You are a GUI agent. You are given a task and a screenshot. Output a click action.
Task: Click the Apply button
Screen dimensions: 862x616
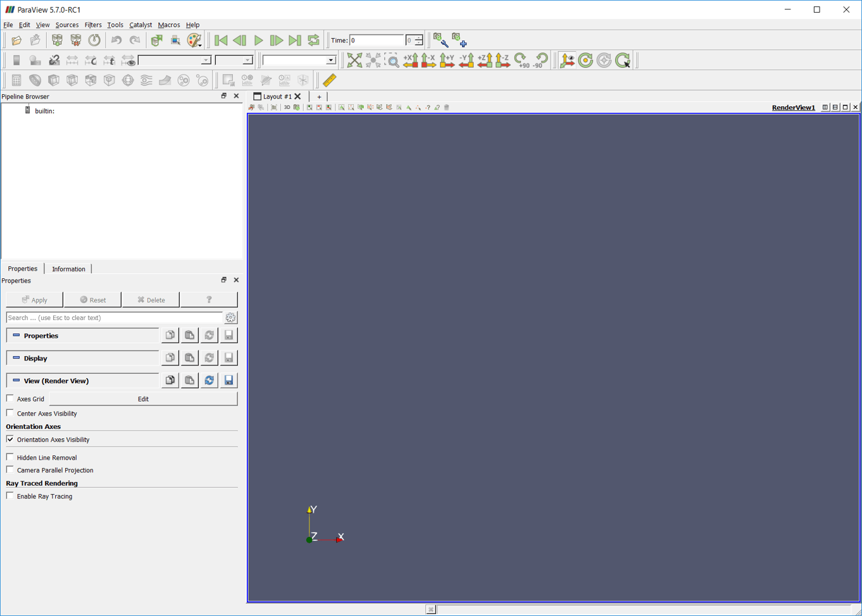point(35,300)
